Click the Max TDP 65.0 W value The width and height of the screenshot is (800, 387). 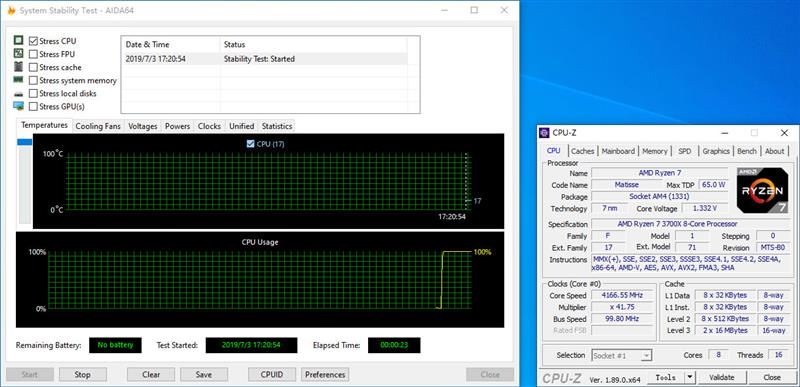click(713, 185)
